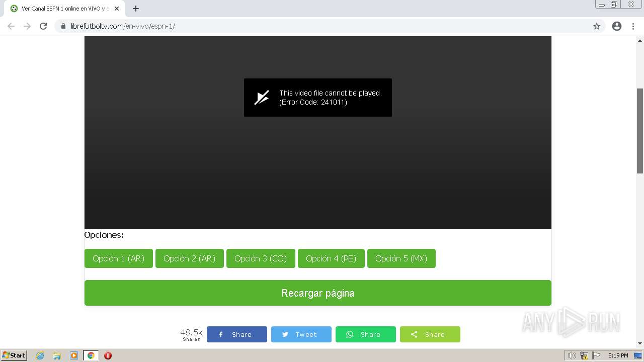
Task: Share the page on Facebook
Action: point(237,334)
